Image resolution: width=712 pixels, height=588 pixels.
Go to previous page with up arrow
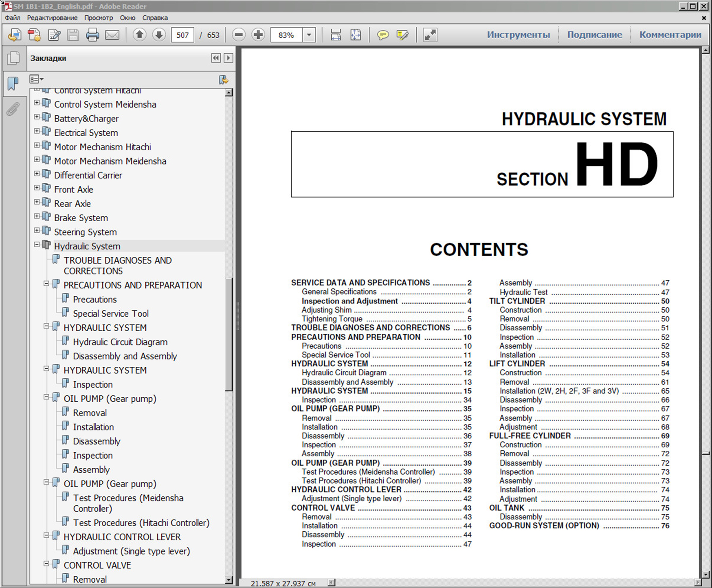coord(139,35)
